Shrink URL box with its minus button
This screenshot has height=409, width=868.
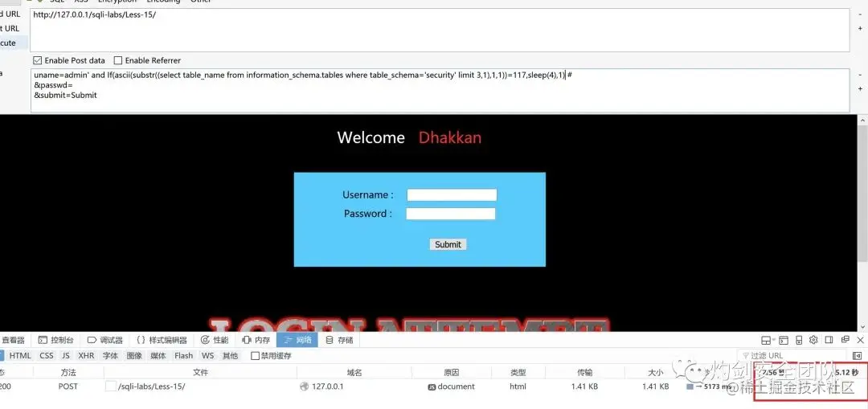pos(860,14)
